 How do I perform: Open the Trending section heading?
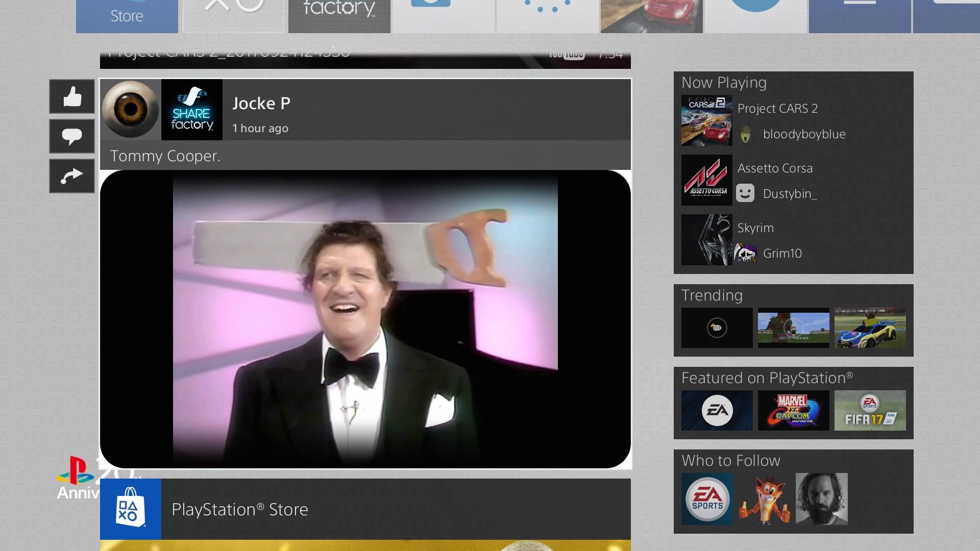click(x=712, y=295)
